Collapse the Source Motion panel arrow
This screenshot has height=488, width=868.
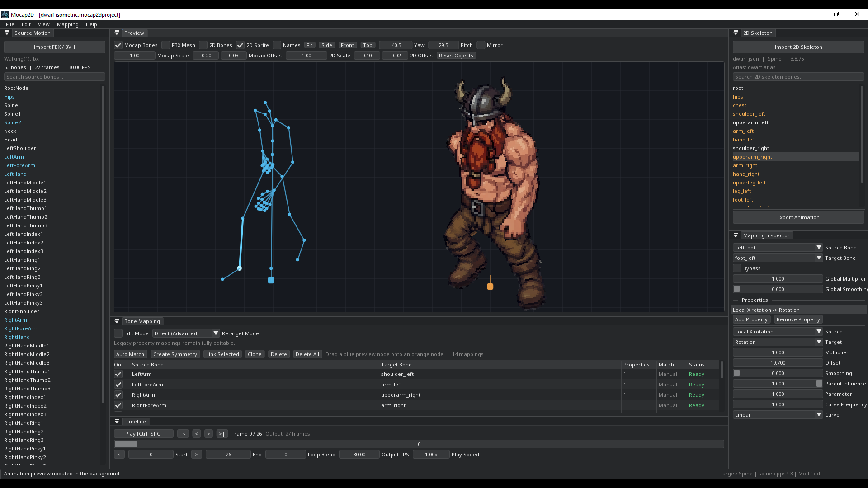click(7, 33)
